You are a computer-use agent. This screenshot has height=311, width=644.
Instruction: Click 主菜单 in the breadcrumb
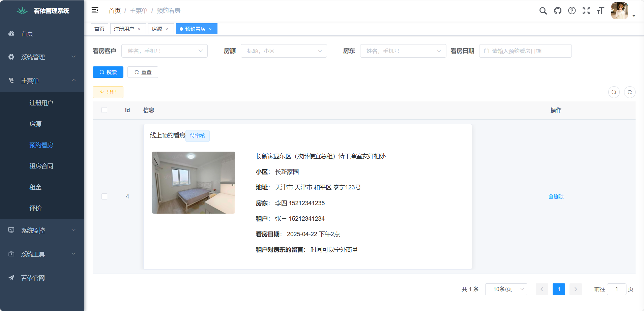point(139,11)
